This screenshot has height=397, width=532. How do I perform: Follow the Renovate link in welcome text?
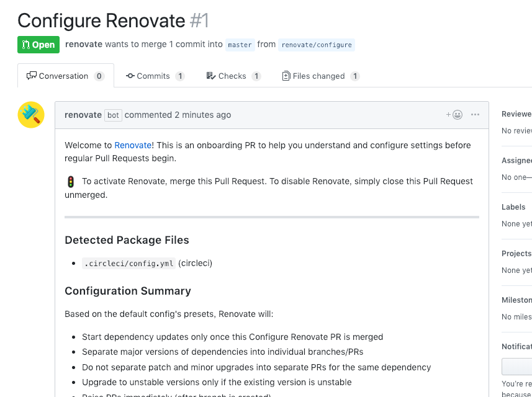pyautogui.click(x=133, y=145)
